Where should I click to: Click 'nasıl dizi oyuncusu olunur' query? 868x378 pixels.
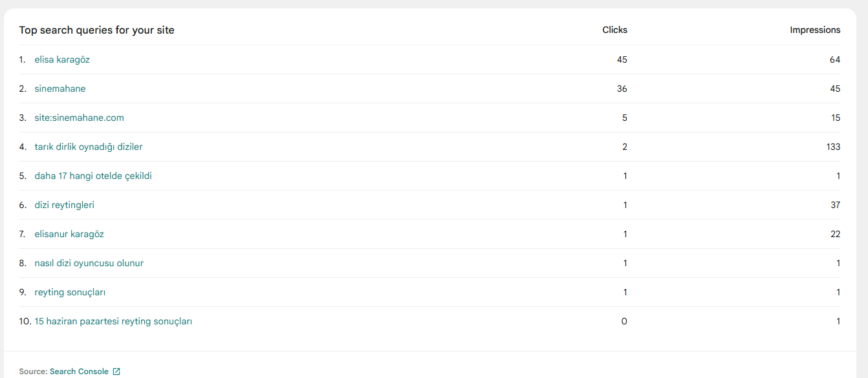click(89, 263)
